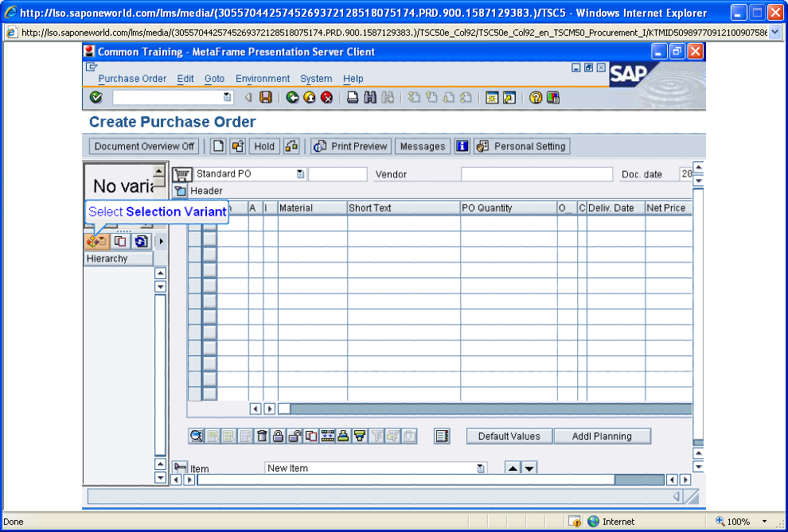Click the Print icon in standard toolbar

(x=353, y=97)
